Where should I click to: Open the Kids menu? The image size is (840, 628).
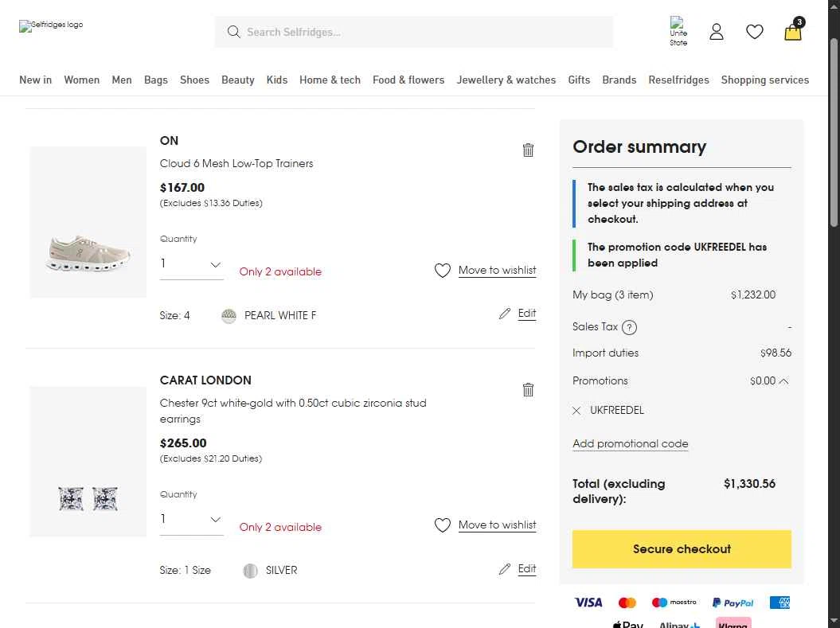pyautogui.click(x=277, y=80)
